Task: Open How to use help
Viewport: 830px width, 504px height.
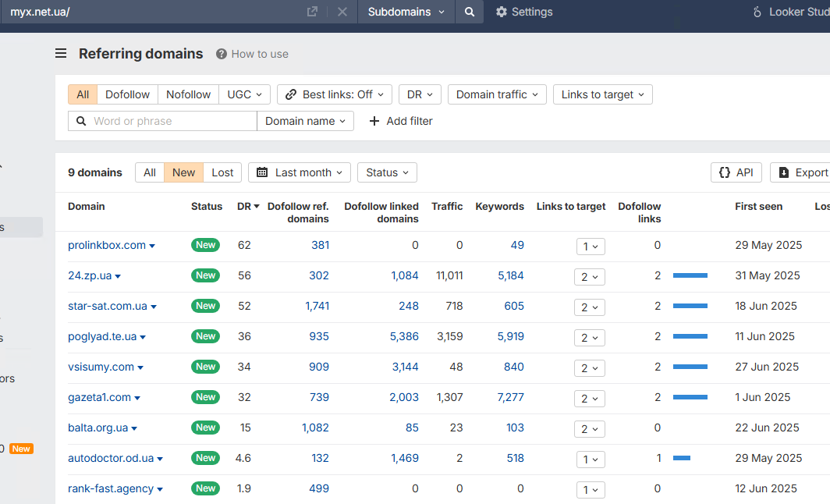Action: (x=252, y=54)
